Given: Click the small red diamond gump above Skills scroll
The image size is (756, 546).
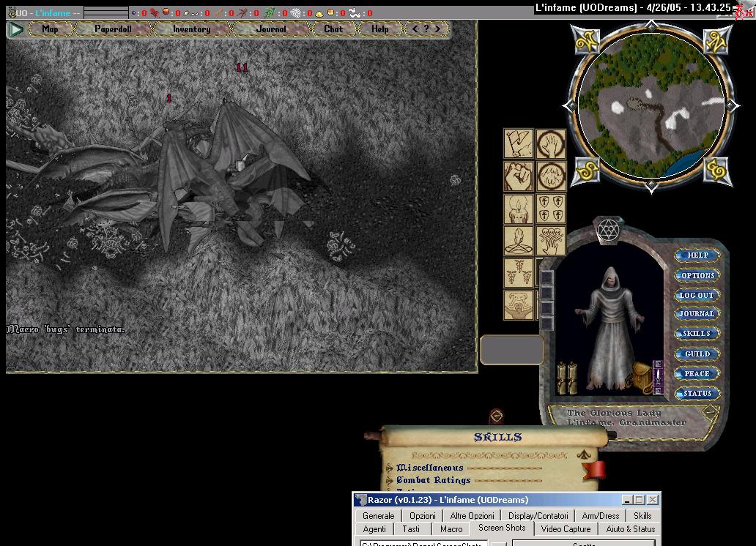Looking at the screenshot, I should coord(496,416).
